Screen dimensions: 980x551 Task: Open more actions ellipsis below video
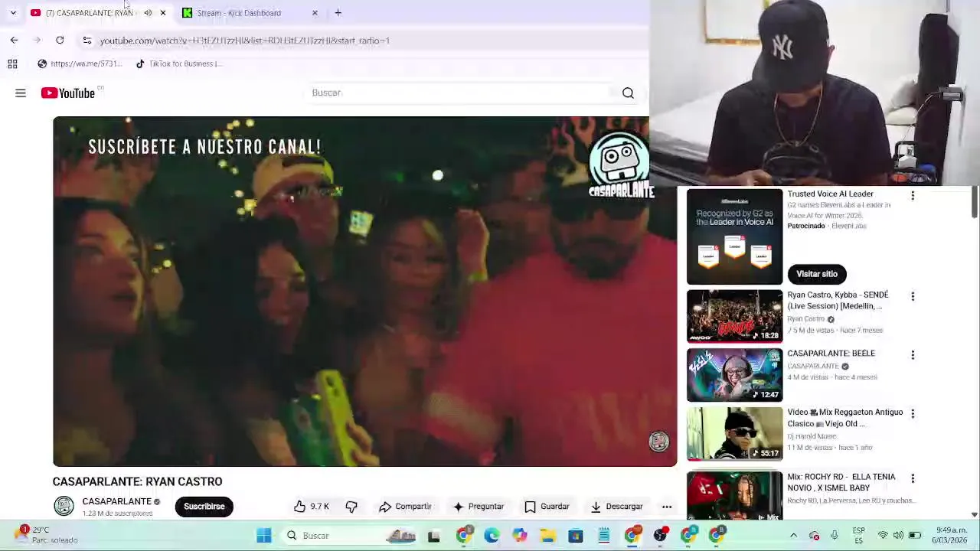pos(667,507)
